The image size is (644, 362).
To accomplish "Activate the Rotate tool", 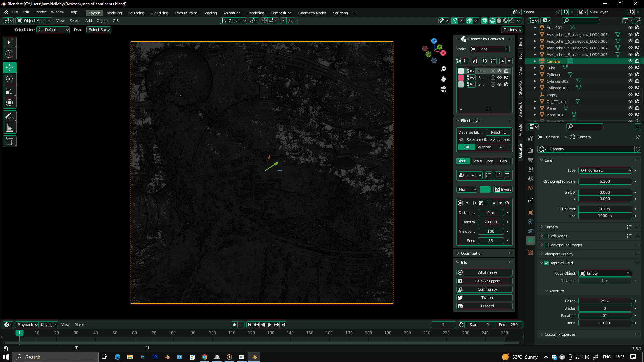I will (9, 79).
